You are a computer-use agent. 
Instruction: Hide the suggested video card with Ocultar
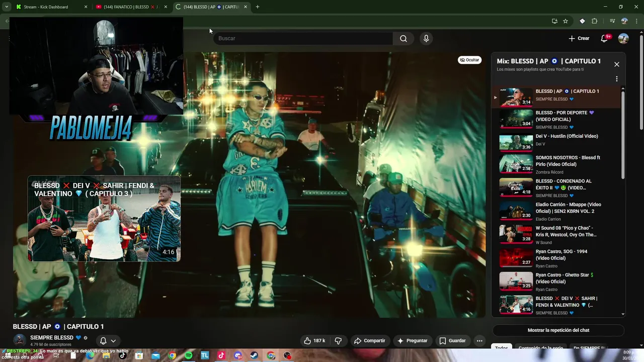469,60
